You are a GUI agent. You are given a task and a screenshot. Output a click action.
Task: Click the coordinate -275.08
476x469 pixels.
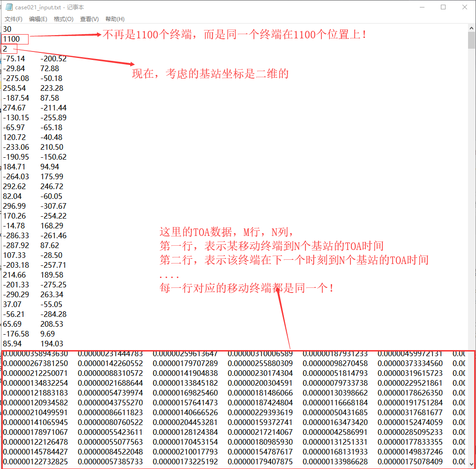[16, 78]
